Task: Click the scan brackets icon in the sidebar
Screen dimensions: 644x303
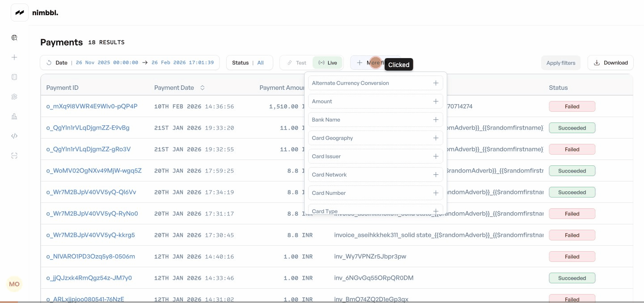Action: point(14,156)
